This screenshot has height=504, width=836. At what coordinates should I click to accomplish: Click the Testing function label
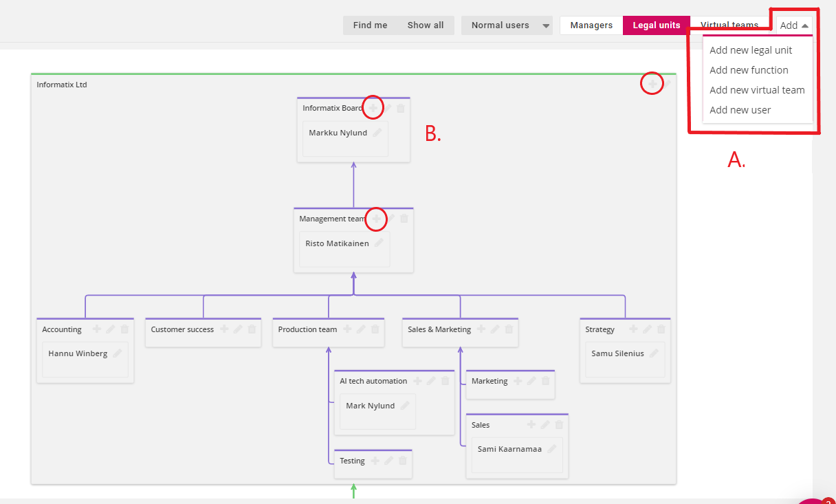(352, 461)
